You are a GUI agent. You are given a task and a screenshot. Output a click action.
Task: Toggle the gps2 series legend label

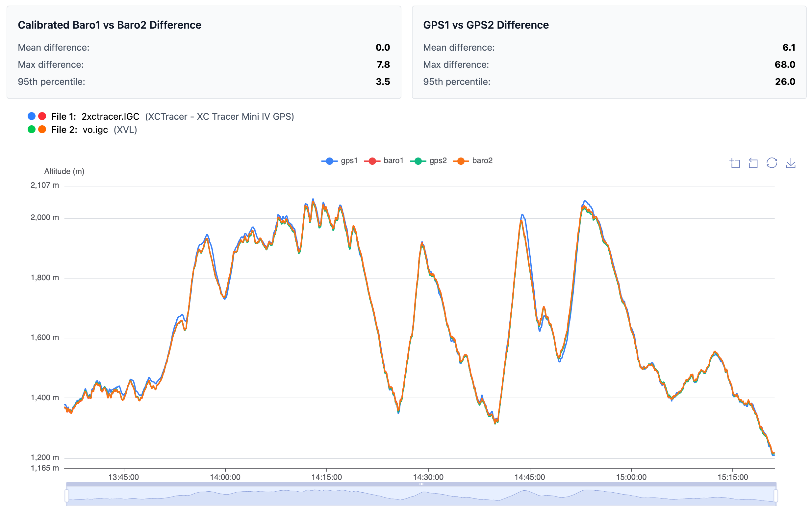(x=438, y=161)
